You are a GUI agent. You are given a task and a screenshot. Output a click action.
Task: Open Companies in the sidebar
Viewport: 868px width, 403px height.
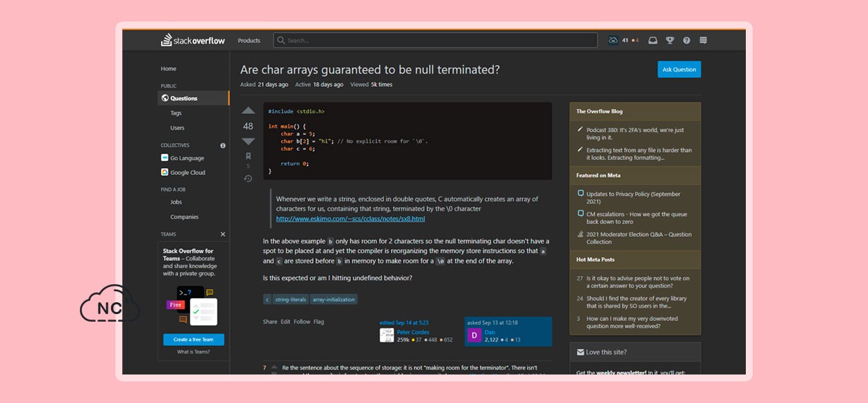[x=185, y=217]
